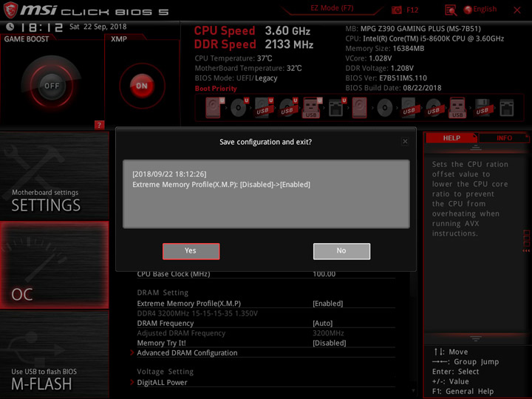Viewport: 532px width, 399px height.
Task: Open the SETTINGS motherboard settings section
Action: (54, 176)
